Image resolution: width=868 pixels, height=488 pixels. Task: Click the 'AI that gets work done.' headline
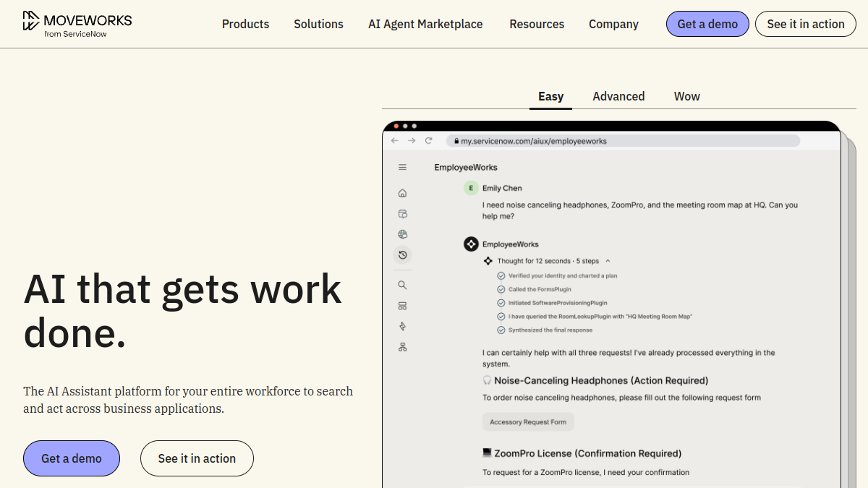[x=182, y=311]
